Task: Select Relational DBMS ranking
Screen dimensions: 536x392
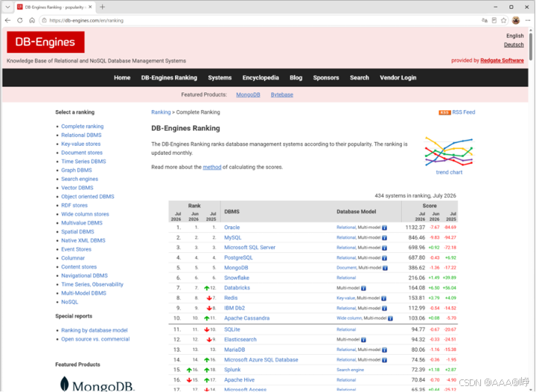Action: 81,135
